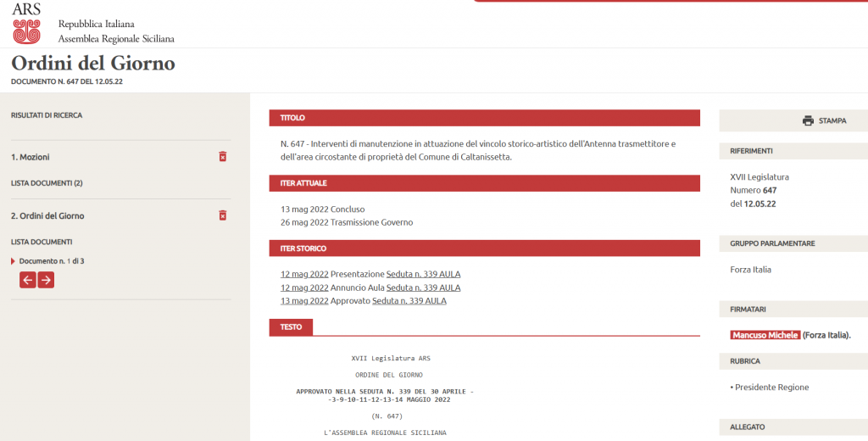The height and width of the screenshot is (441, 868).
Task: Click the Stampa print button
Action: (832, 120)
